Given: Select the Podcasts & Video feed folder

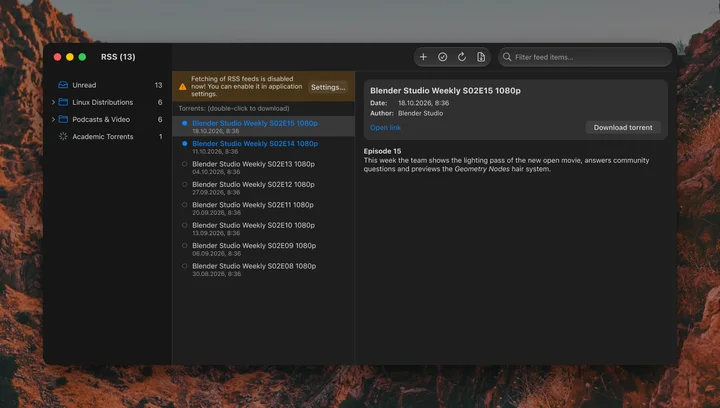Looking at the screenshot, I should pyautogui.click(x=107, y=119).
